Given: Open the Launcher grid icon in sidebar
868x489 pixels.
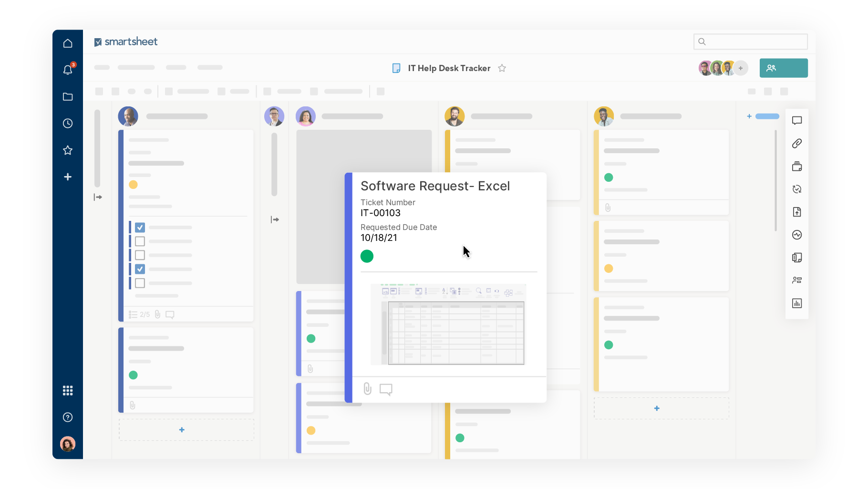Looking at the screenshot, I should coord(68,391).
